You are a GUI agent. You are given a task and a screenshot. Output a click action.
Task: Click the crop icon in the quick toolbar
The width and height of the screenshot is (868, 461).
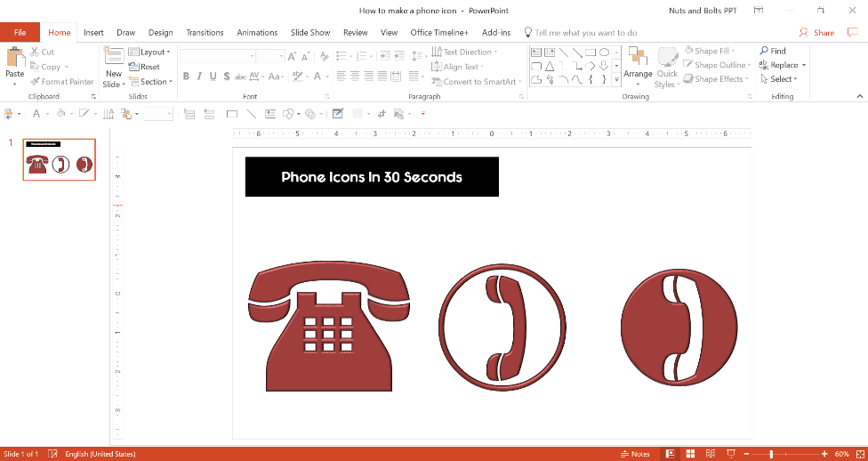(382, 114)
